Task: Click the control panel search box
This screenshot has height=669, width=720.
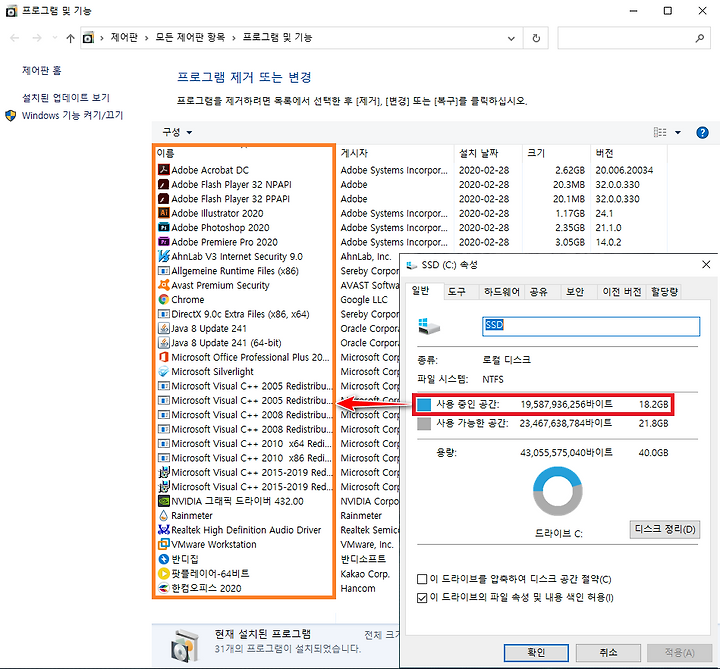Action: coord(634,38)
